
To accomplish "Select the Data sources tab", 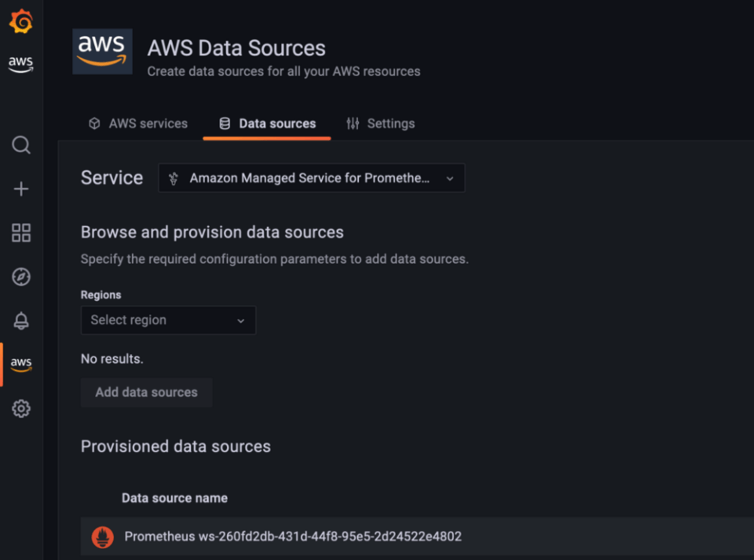I will pyautogui.click(x=267, y=123).
